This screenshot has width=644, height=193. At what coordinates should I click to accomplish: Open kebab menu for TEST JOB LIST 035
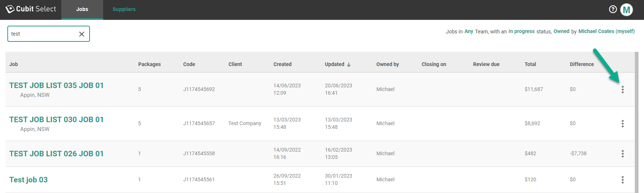coord(622,90)
